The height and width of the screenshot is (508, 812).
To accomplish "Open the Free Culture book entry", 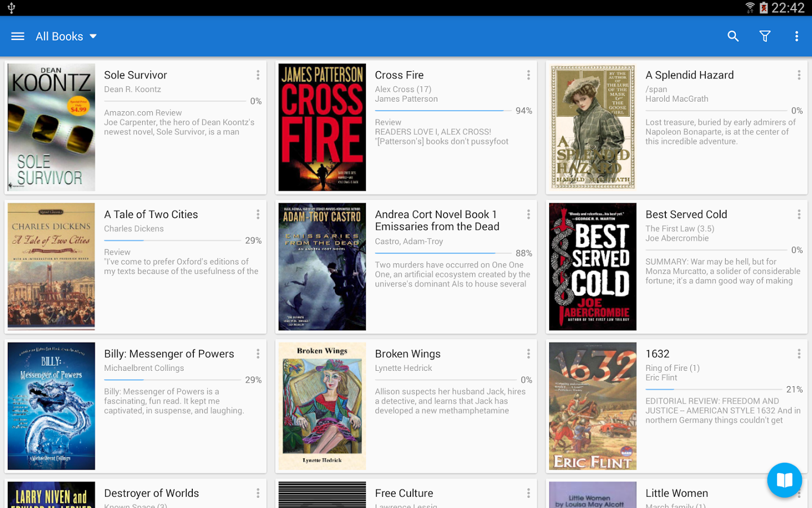I will coord(406,494).
